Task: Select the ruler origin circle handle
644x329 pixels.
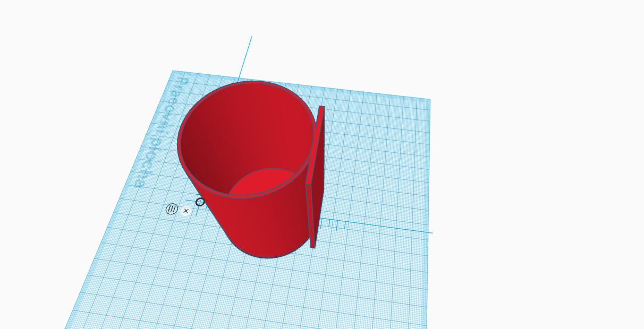Action: pyautogui.click(x=200, y=202)
